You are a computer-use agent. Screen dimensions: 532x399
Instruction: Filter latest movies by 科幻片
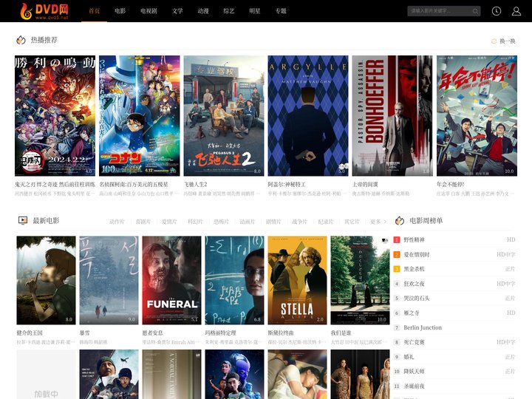pyautogui.click(x=195, y=222)
